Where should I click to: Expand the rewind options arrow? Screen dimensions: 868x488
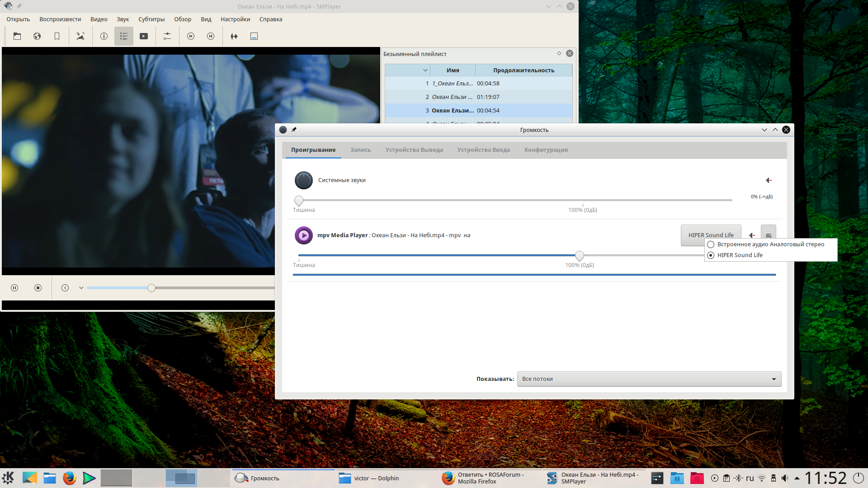[81, 288]
